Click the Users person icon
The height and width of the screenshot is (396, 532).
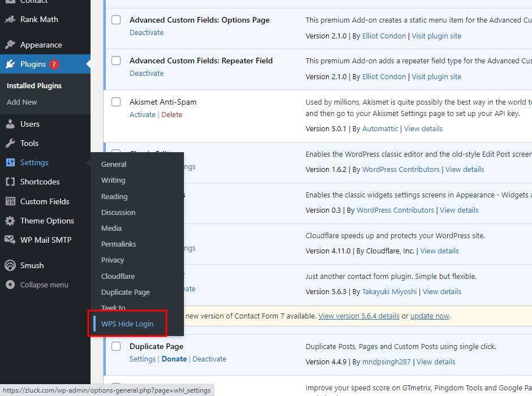click(x=10, y=124)
